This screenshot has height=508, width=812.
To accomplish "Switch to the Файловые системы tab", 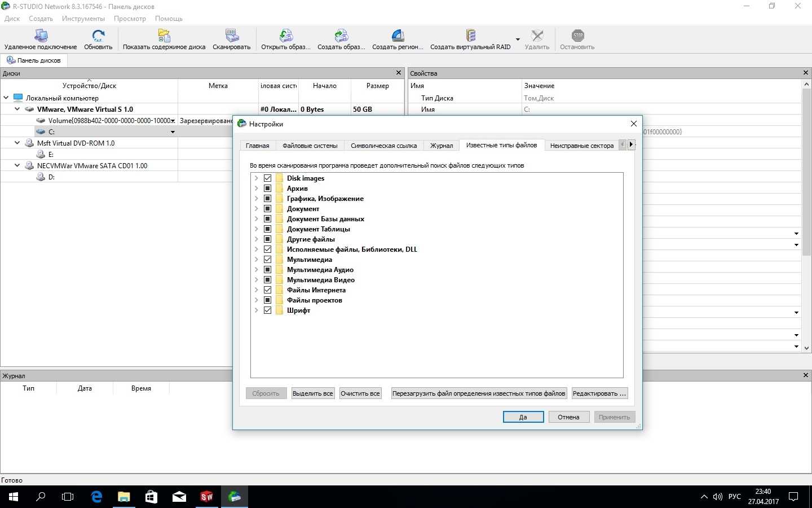I will coord(310,146).
